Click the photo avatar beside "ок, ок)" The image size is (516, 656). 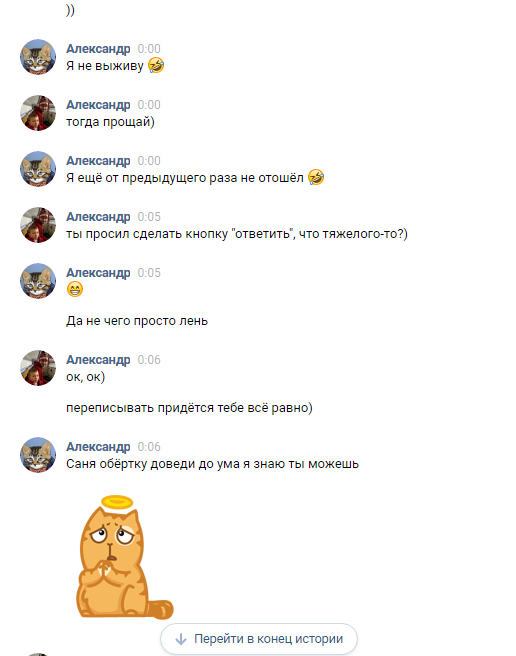click(38, 368)
